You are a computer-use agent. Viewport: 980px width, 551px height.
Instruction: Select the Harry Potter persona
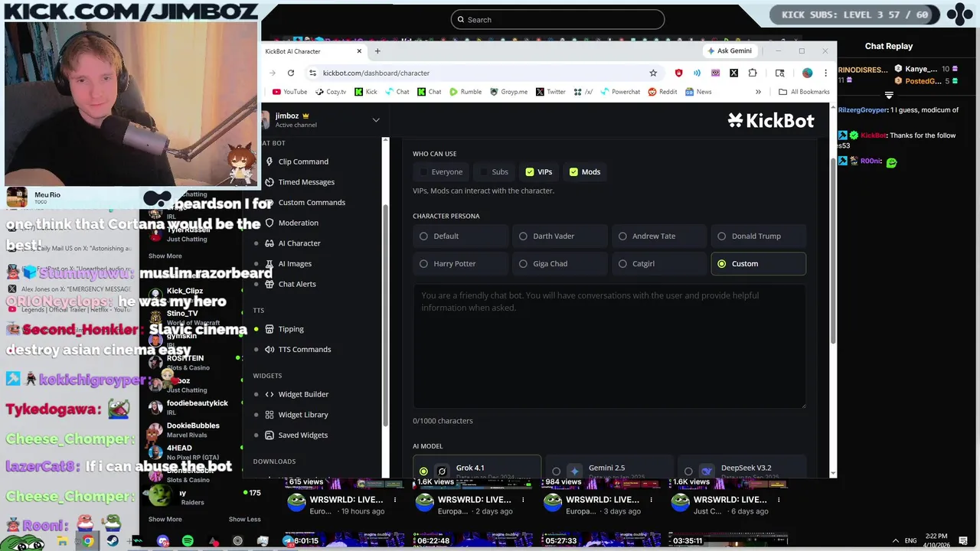click(460, 263)
